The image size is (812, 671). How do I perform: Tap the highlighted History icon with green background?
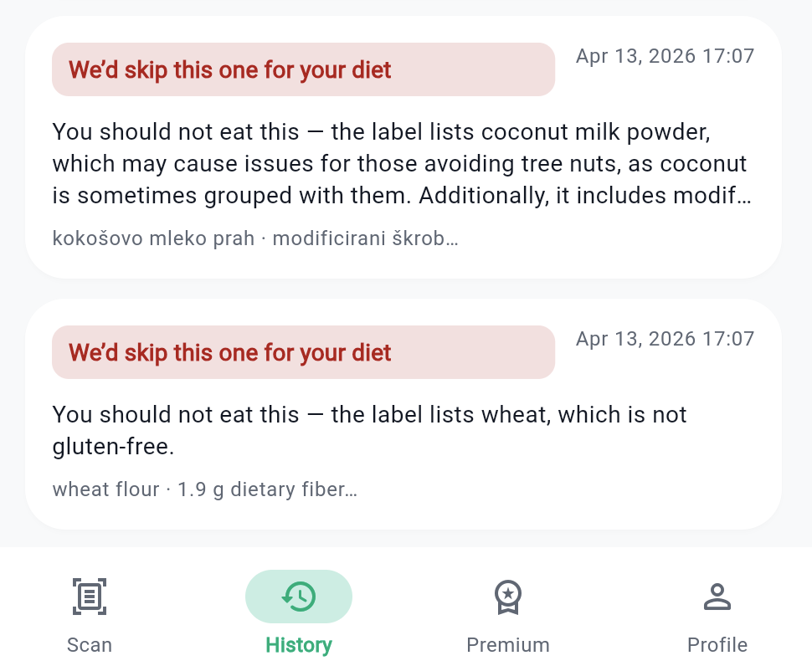click(x=299, y=597)
